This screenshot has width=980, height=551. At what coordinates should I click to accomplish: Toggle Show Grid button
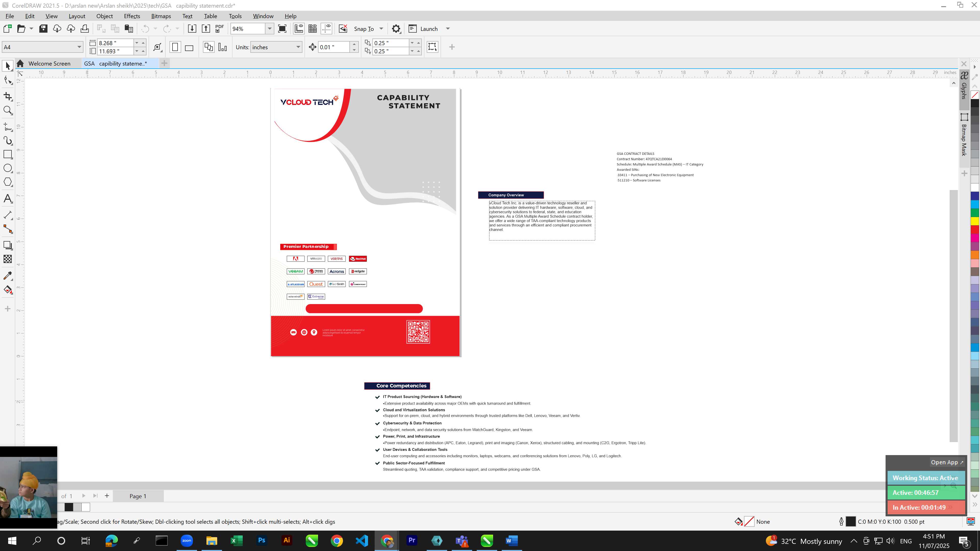tap(313, 29)
